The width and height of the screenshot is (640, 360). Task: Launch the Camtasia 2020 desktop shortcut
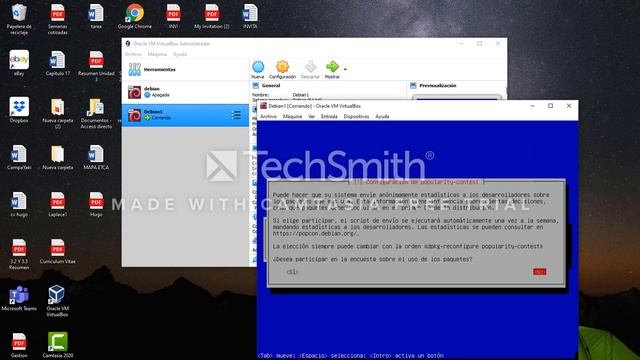click(x=58, y=345)
